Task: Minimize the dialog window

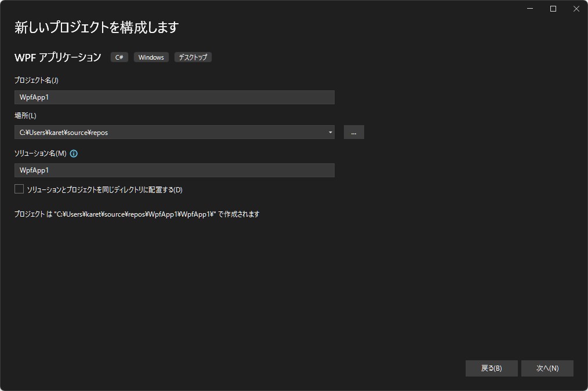Action: point(530,9)
